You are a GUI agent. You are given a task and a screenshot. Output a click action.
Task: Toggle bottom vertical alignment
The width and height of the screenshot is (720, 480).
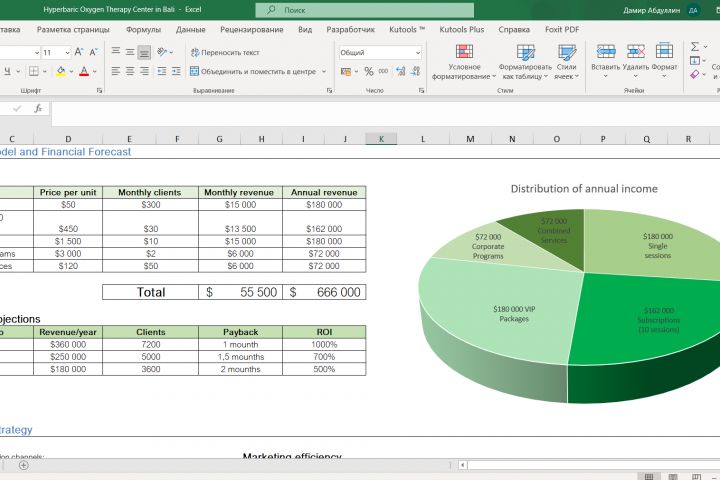coord(144,52)
